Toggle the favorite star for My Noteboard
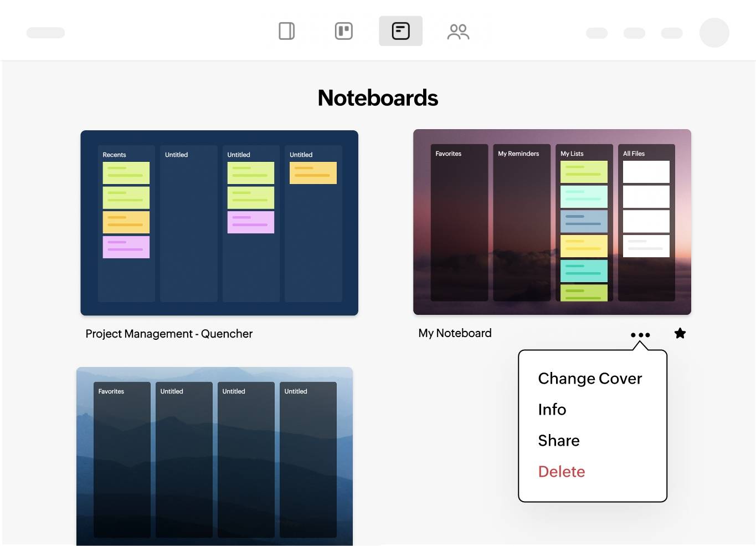This screenshot has height=546, width=756. click(680, 333)
